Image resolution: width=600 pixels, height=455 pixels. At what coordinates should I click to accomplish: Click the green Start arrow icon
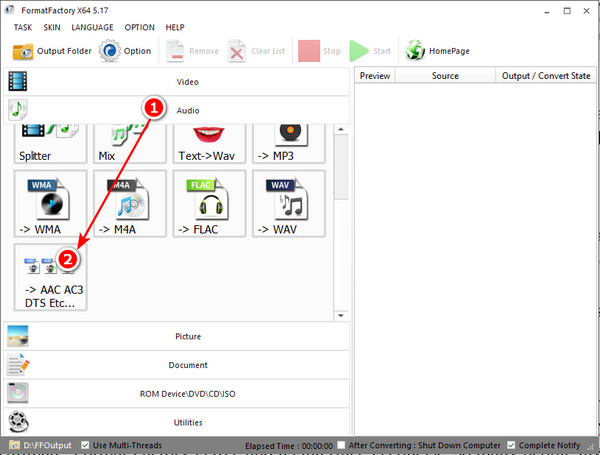click(x=359, y=51)
